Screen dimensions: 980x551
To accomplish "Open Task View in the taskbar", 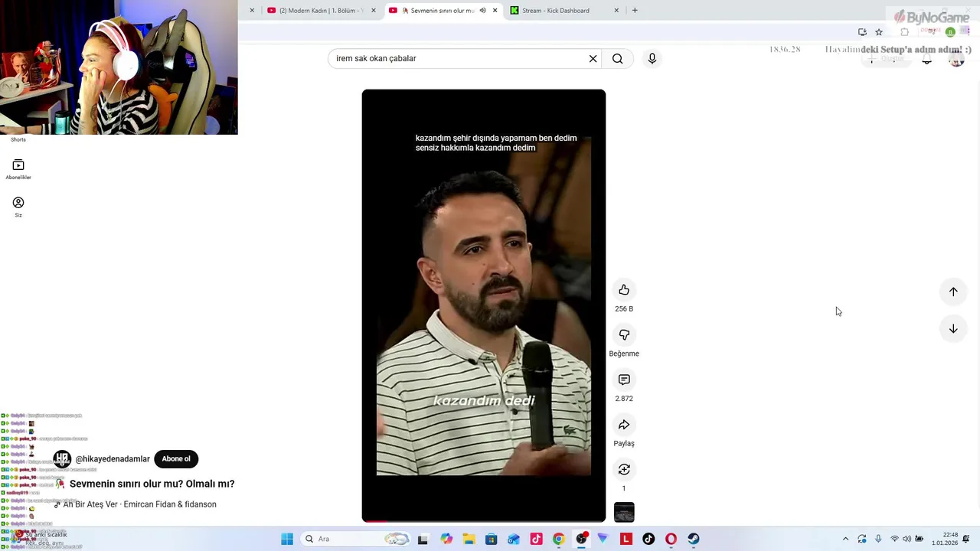I will [x=423, y=539].
